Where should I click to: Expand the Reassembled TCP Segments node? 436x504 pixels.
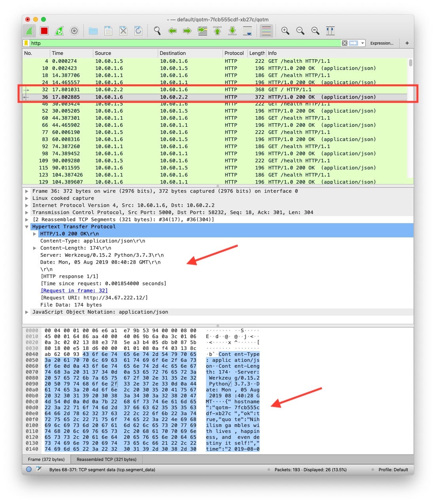[27, 220]
